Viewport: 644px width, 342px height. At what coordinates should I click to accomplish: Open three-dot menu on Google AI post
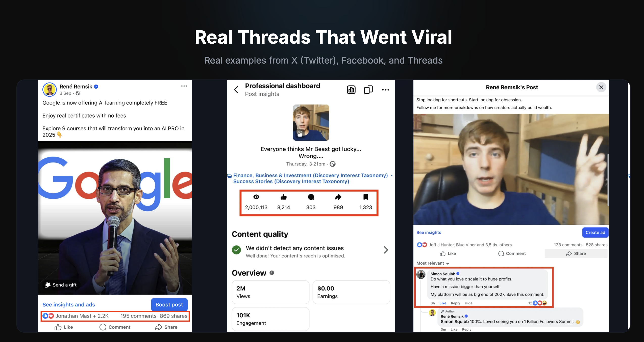coord(184,86)
